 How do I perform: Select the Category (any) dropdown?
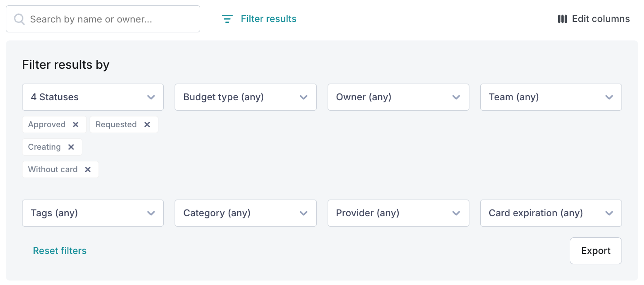pos(246,213)
